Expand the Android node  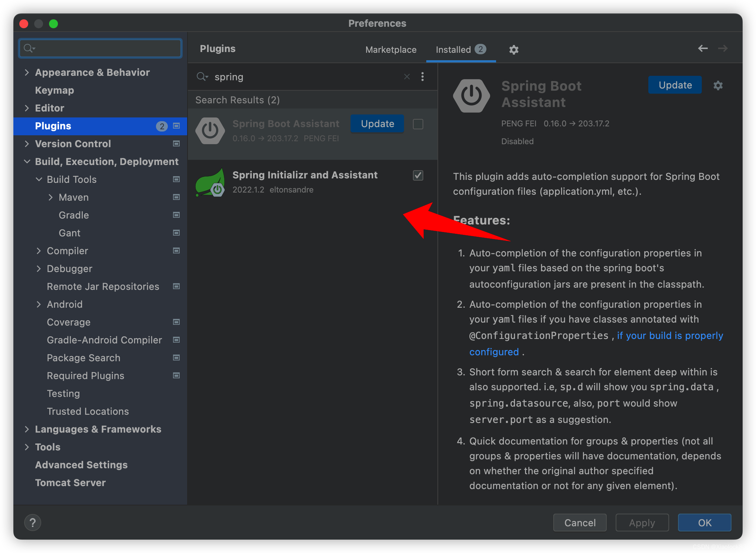(39, 304)
